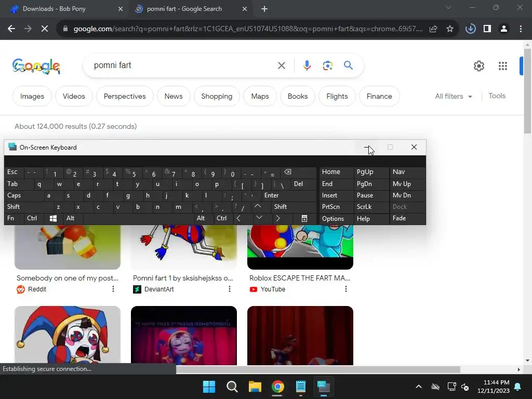Click the context menu key on On-Screen Keyboard
The height and width of the screenshot is (399, 532).
[304, 219]
